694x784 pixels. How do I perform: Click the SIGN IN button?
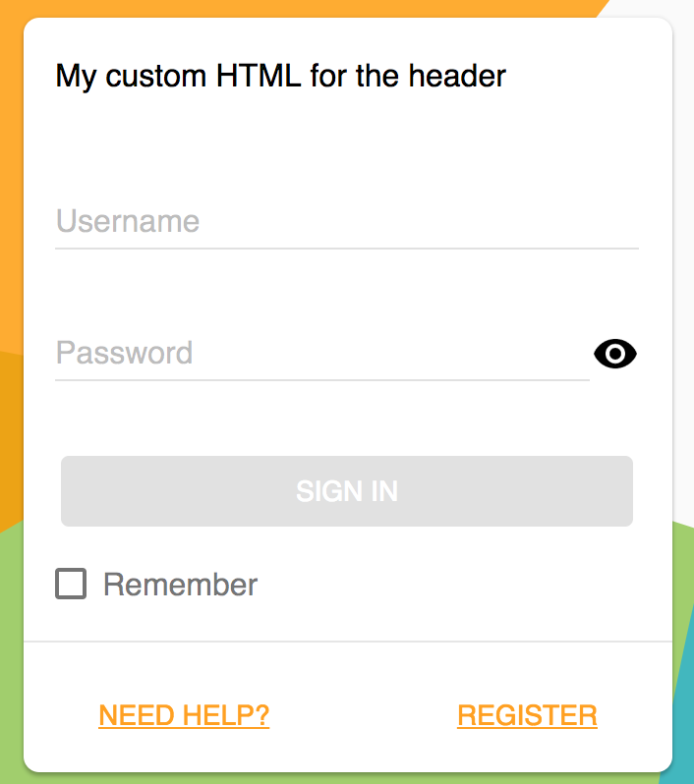(347, 491)
